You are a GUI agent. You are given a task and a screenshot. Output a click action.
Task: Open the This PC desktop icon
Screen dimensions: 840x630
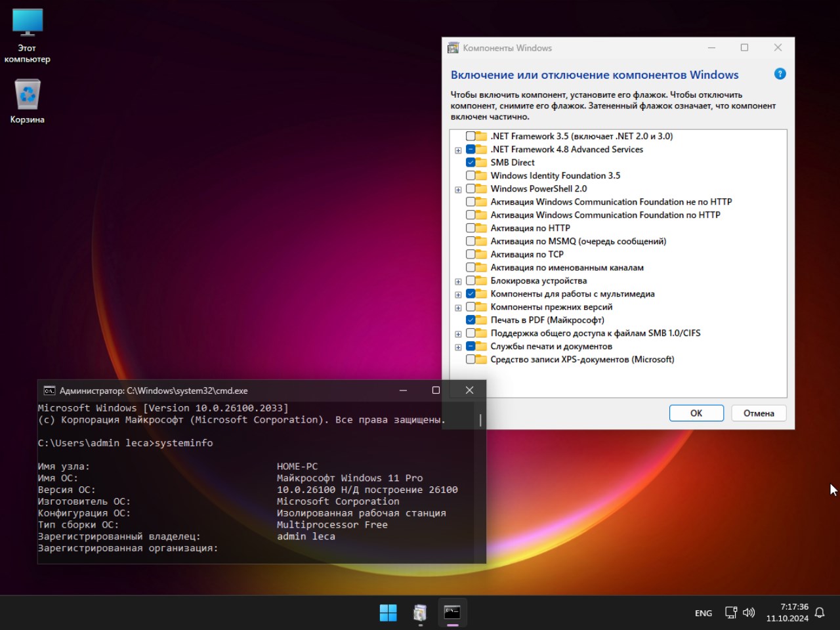tap(27, 24)
